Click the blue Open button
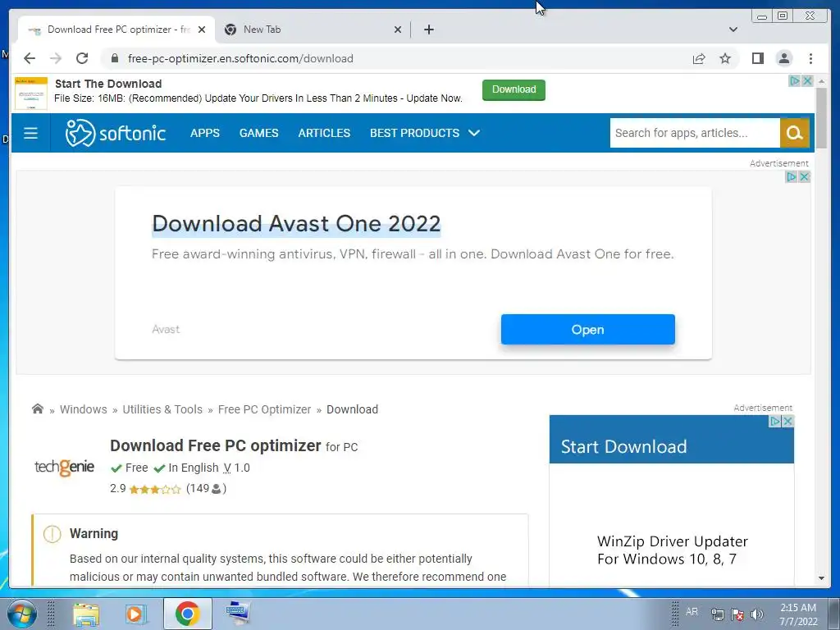The image size is (840, 630). click(x=587, y=330)
